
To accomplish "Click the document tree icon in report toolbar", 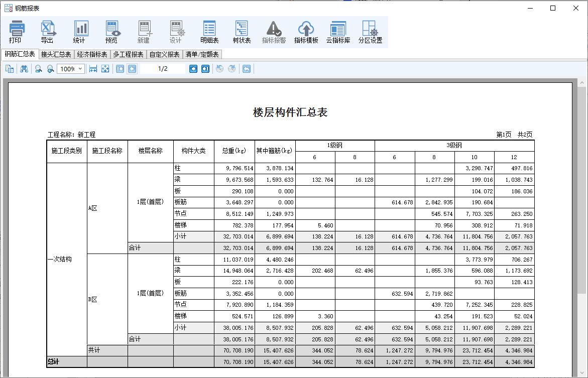I will pyautogui.click(x=10, y=69).
